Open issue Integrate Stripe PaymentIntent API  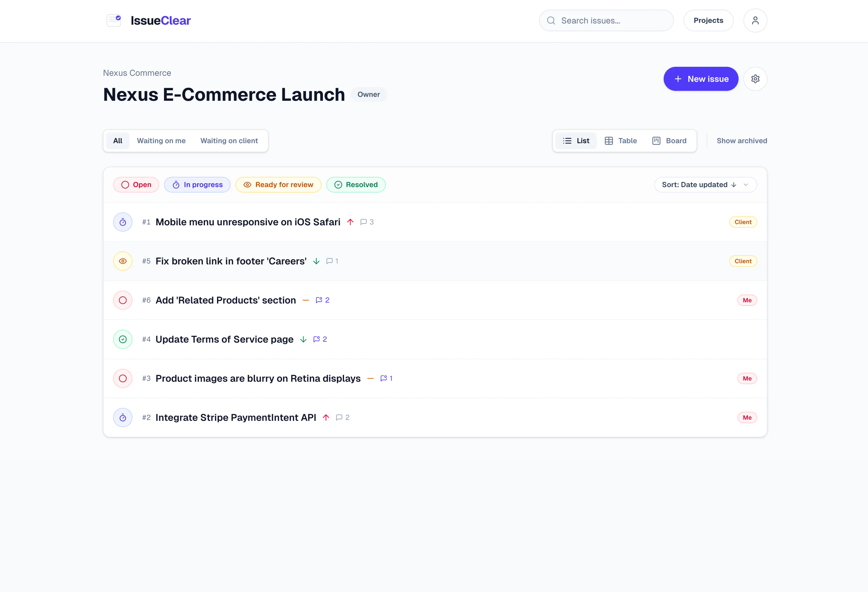coord(236,418)
